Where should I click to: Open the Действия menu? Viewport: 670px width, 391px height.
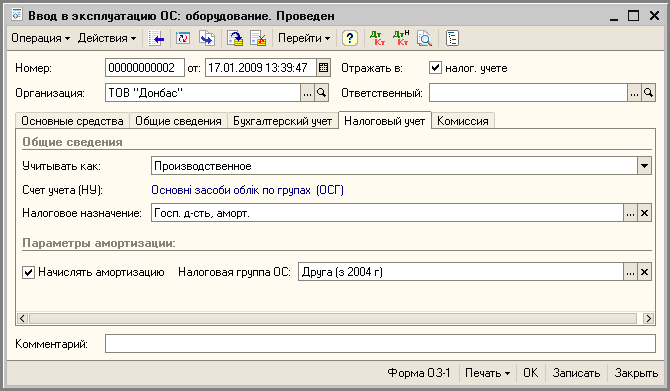pos(107,38)
